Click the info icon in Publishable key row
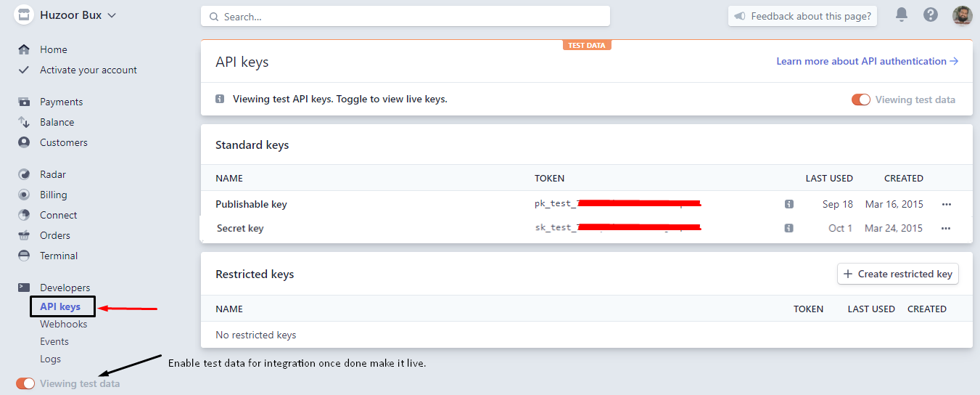Viewport: 980px width, 395px height. (789, 204)
